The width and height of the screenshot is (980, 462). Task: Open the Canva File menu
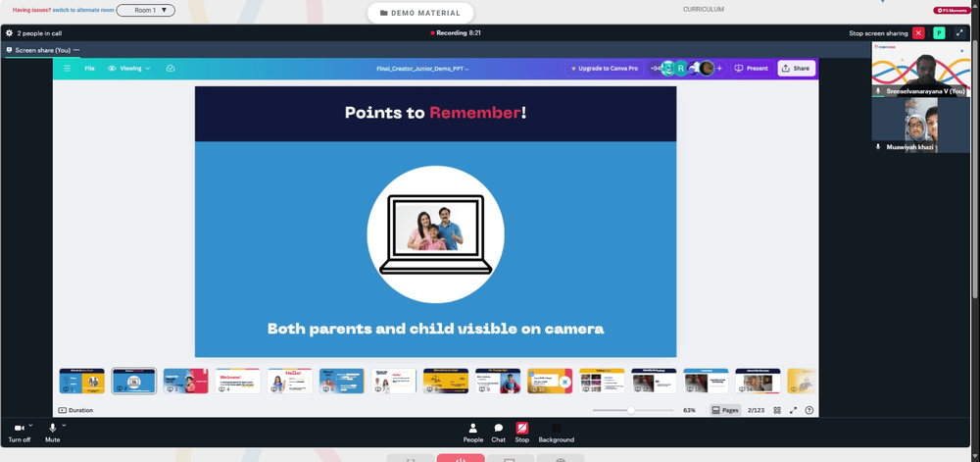click(x=89, y=68)
